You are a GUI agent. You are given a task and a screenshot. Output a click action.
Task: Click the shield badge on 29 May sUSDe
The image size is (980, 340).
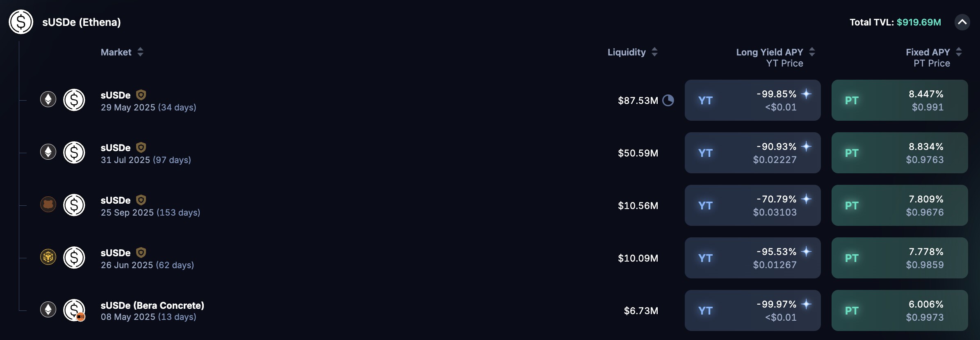pyautogui.click(x=141, y=95)
